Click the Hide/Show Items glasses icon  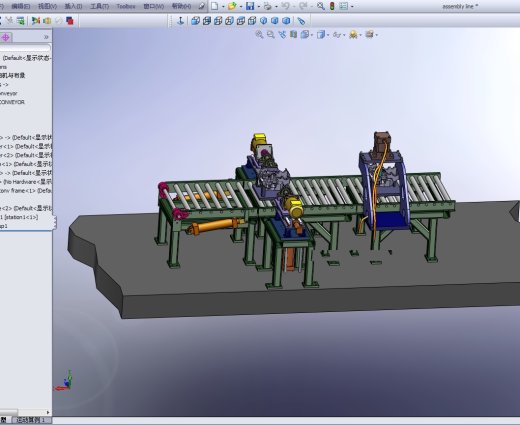coord(337,34)
